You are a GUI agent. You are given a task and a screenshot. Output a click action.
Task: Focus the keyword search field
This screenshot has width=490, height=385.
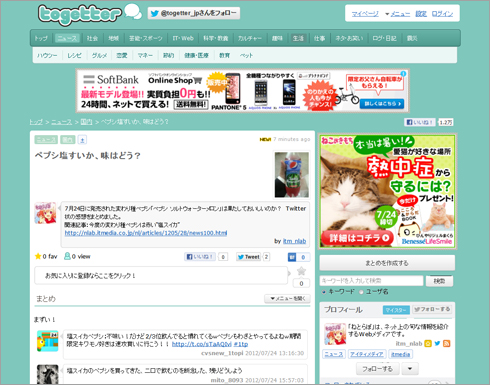(x=371, y=281)
